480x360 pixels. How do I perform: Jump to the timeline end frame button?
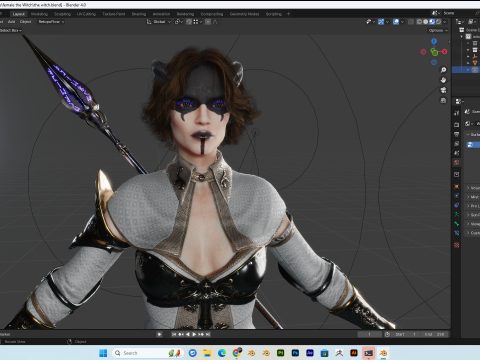coord(208,334)
